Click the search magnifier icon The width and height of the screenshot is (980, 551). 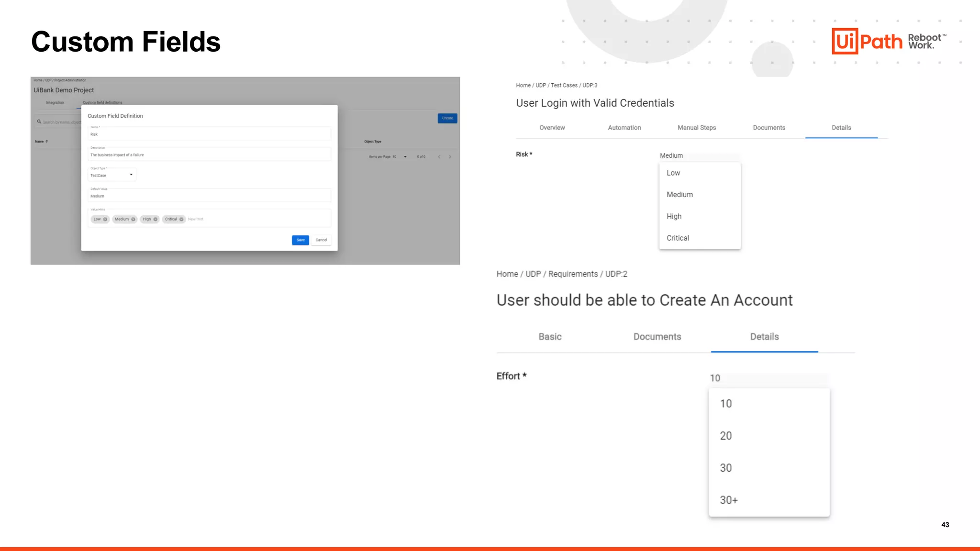pos(39,122)
